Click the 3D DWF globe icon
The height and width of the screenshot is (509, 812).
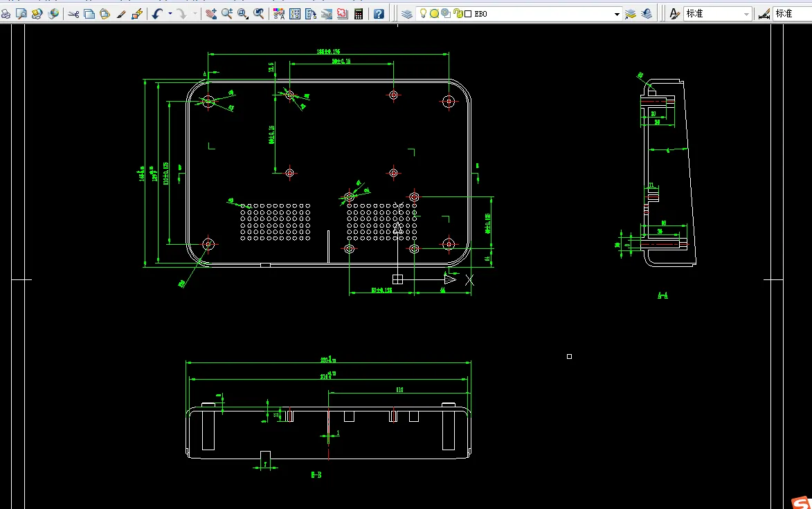[x=53, y=14]
